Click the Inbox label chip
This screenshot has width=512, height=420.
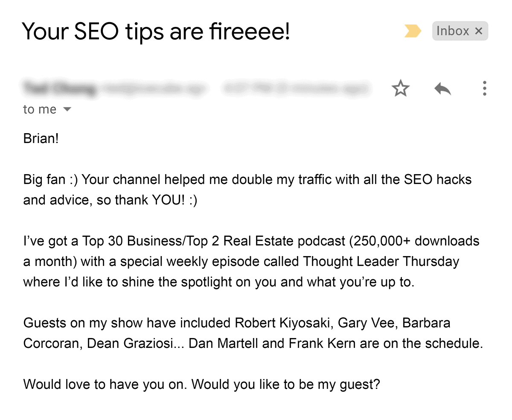tap(453, 31)
